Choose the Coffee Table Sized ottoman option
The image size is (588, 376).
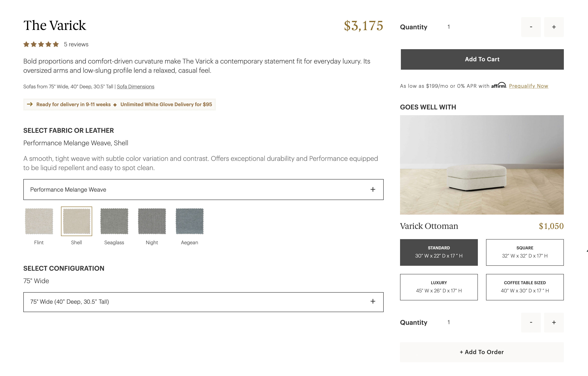pos(525,287)
